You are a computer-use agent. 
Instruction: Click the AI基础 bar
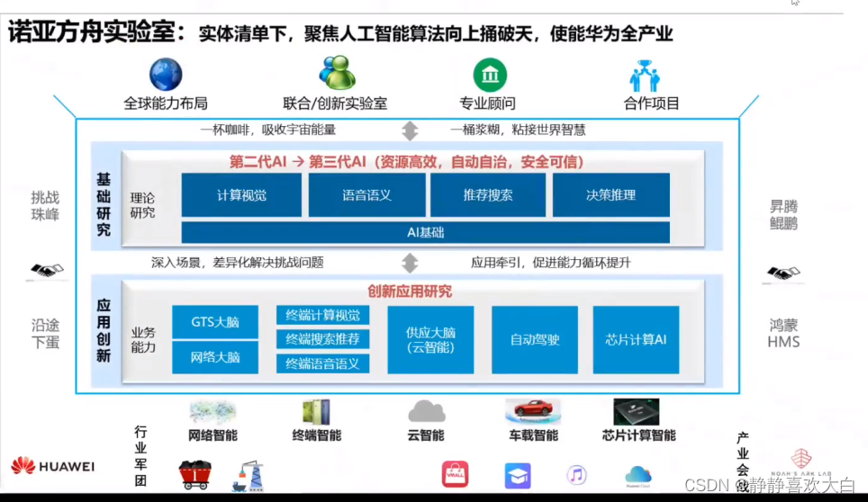(426, 233)
